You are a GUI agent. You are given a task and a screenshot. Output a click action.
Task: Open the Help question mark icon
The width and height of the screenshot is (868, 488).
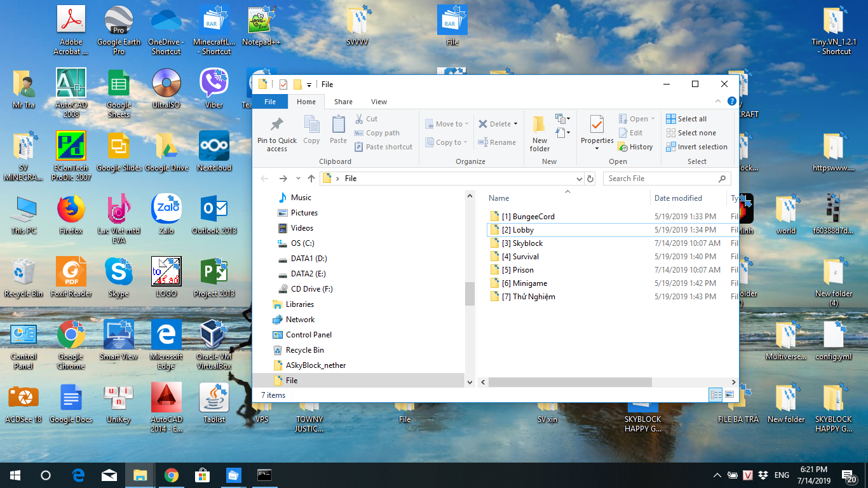tap(731, 102)
